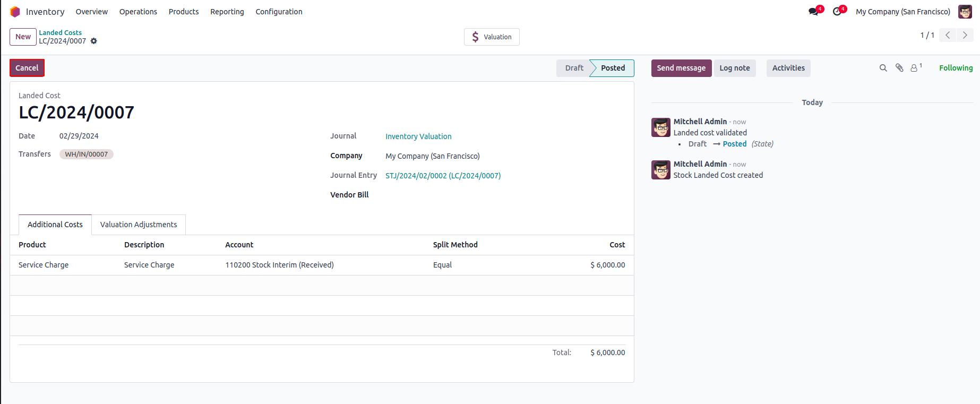
Task: Click the WH/IN/00007 transfer tag
Action: [87, 154]
